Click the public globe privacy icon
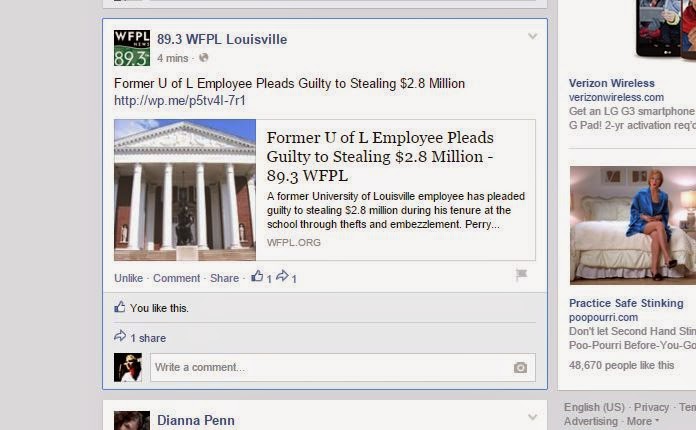Viewport: 696px width, 430px height. click(203, 58)
